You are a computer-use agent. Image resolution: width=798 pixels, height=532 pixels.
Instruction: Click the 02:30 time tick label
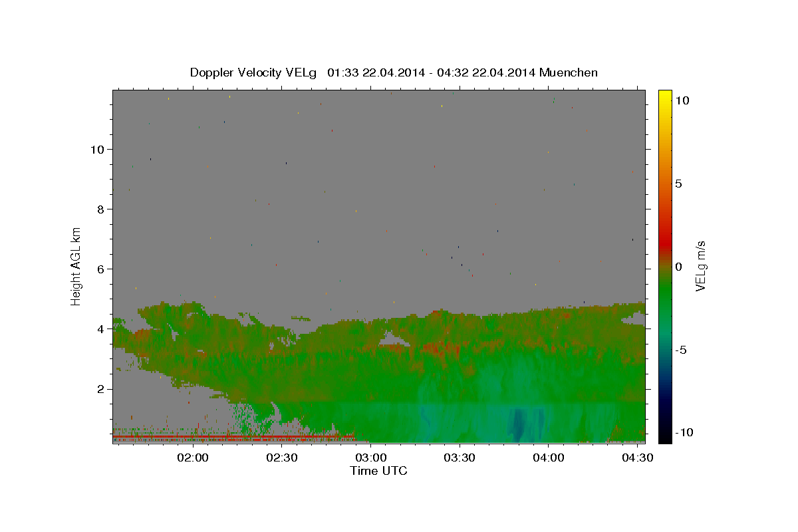(x=282, y=458)
